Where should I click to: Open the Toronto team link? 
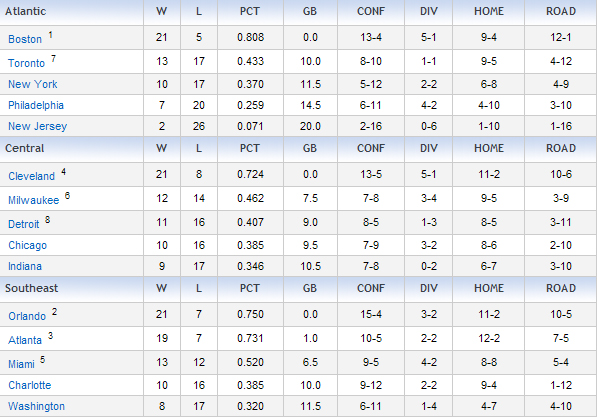tap(27, 63)
